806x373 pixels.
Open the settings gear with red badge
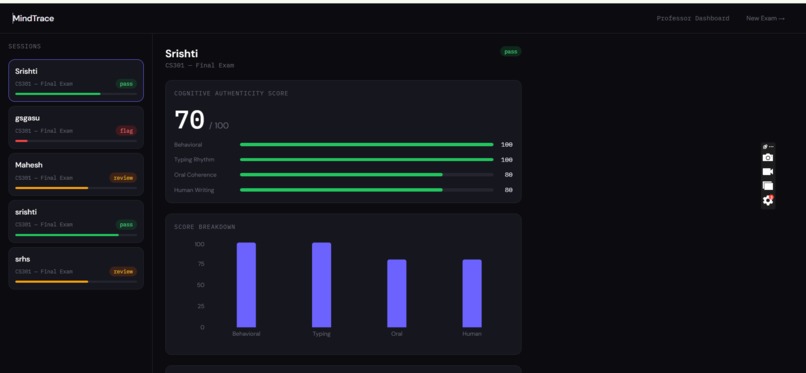767,200
